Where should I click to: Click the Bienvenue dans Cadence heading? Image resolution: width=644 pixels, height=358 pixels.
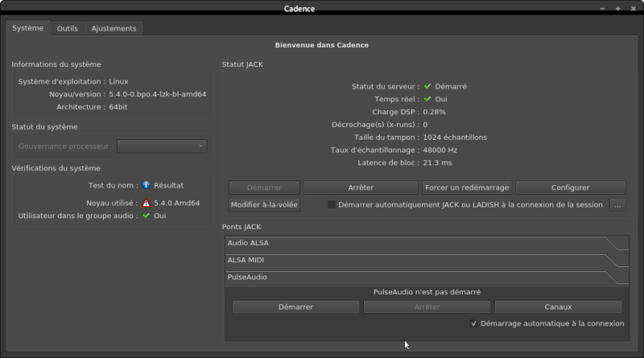[321, 45]
